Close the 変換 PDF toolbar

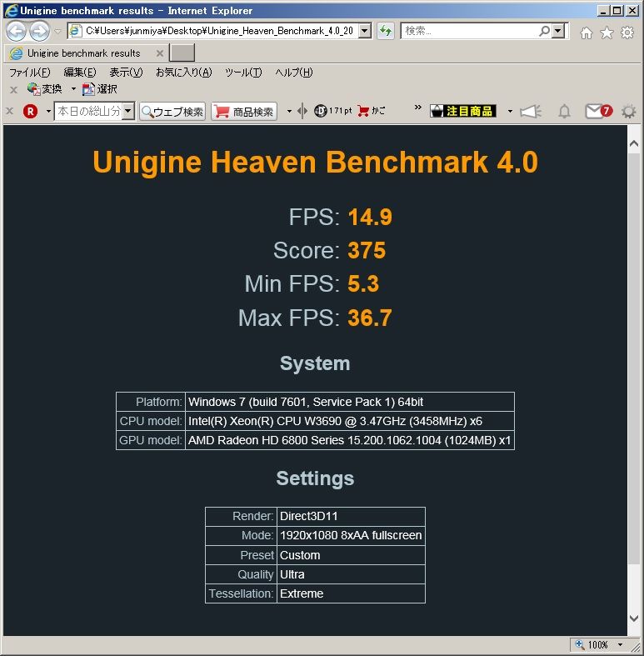pos(13,89)
